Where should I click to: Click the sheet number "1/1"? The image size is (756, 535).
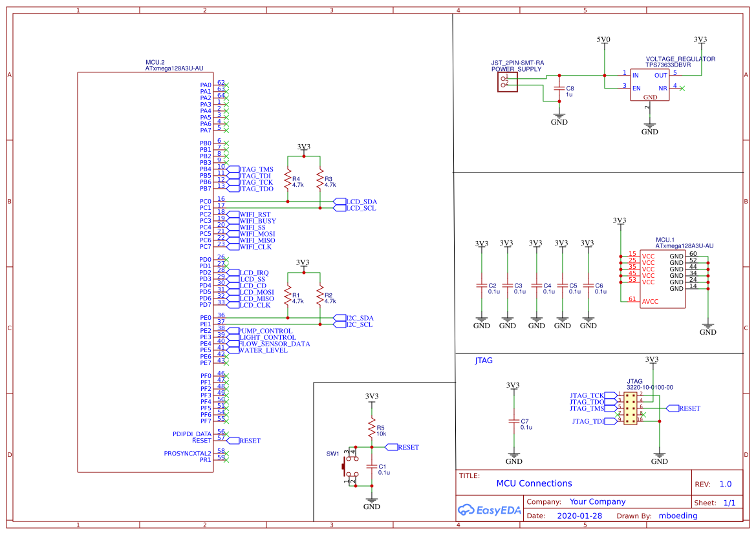tap(729, 503)
